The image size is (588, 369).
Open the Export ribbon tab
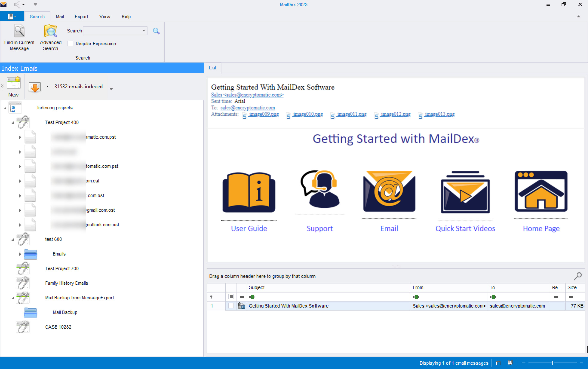click(x=81, y=17)
